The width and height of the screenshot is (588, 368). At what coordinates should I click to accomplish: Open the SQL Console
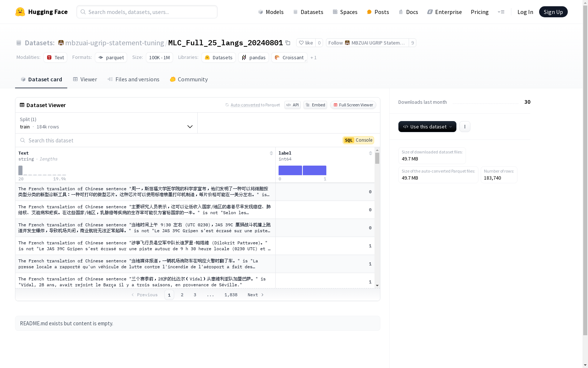click(x=358, y=140)
